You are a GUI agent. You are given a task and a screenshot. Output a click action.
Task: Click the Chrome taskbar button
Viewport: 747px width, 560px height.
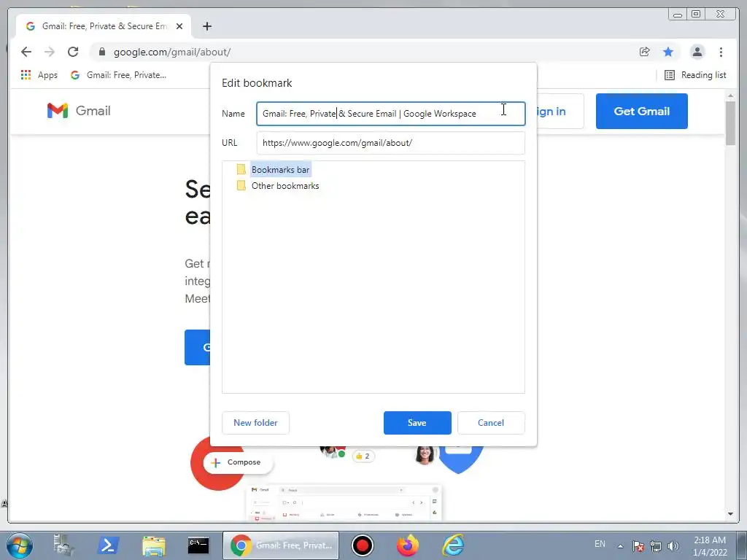pyautogui.click(x=281, y=545)
